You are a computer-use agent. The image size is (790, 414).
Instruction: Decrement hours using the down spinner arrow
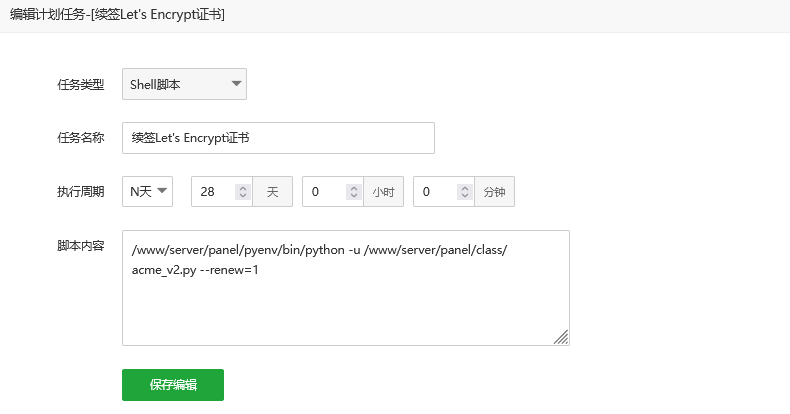[354, 195]
